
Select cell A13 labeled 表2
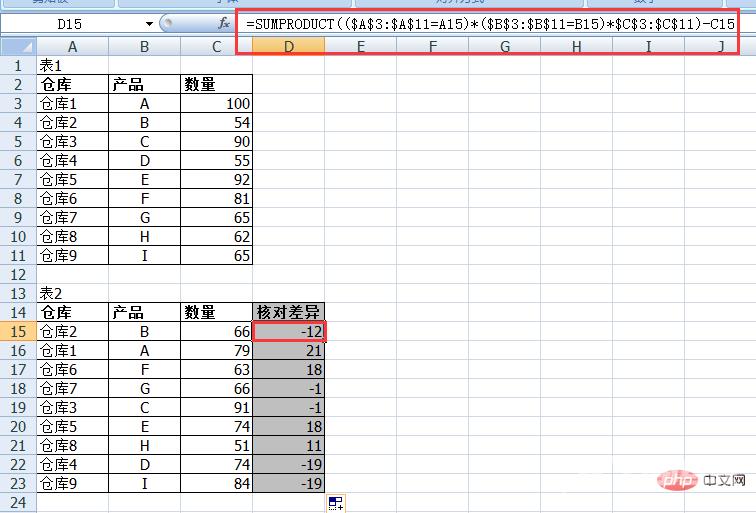coord(72,293)
